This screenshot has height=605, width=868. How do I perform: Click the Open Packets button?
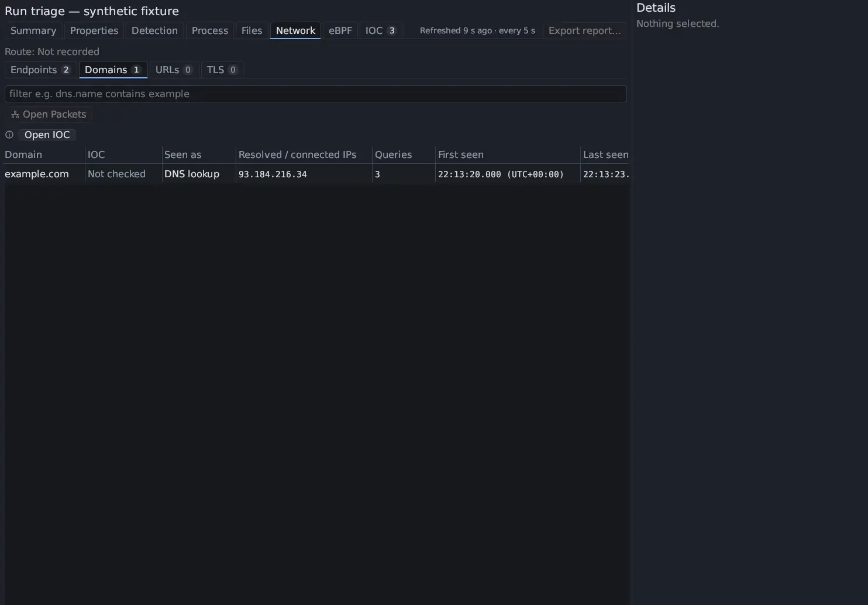click(49, 114)
